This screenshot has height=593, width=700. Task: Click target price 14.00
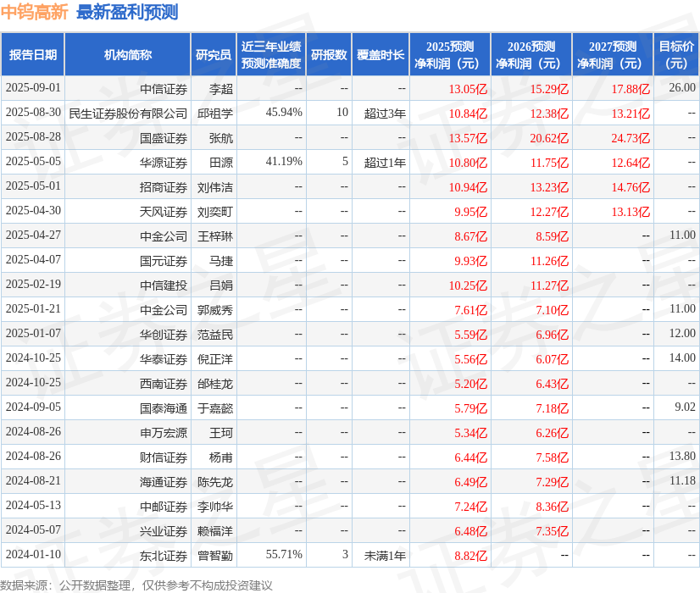tap(682, 357)
